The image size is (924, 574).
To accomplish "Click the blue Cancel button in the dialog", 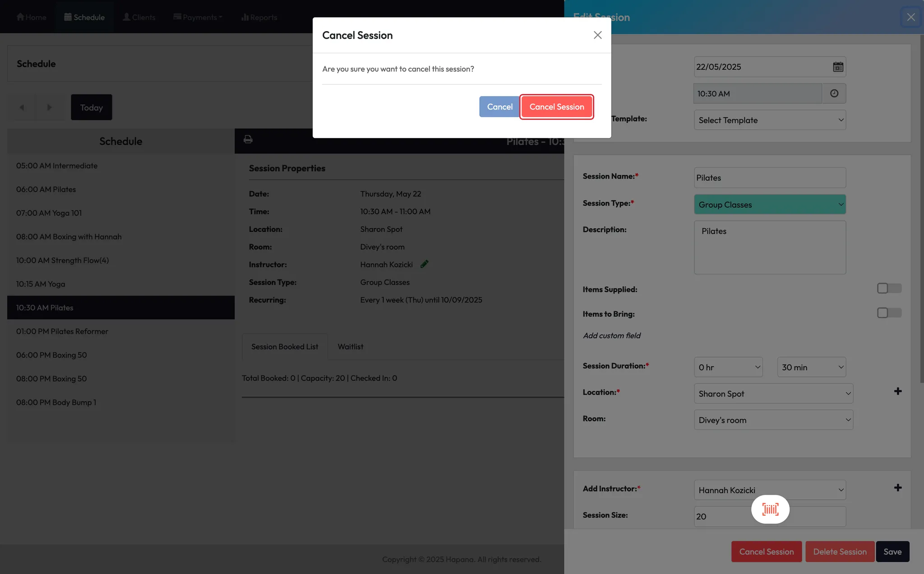I will [x=499, y=107].
